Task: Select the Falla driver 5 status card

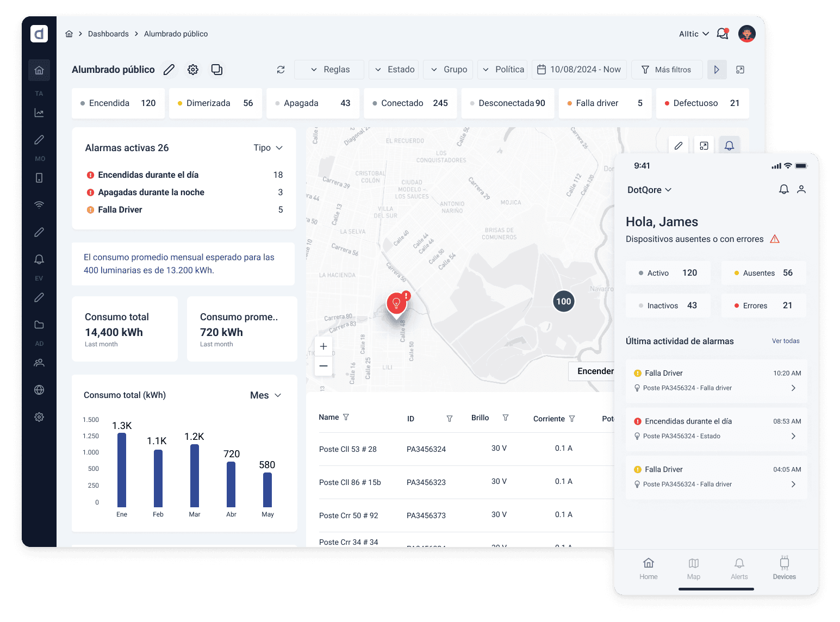Action: tap(605, 103)
